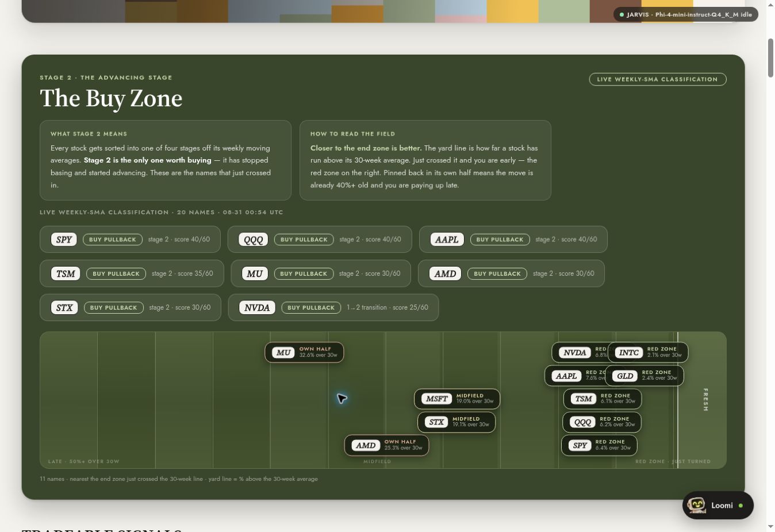Click the JARVIS Phi-4-mini model status badge

pos(686,14)
